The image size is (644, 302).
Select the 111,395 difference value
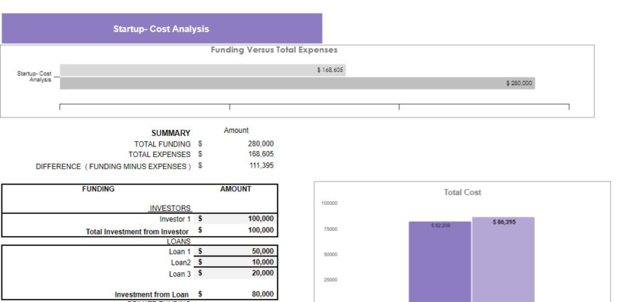coord(261,165)
